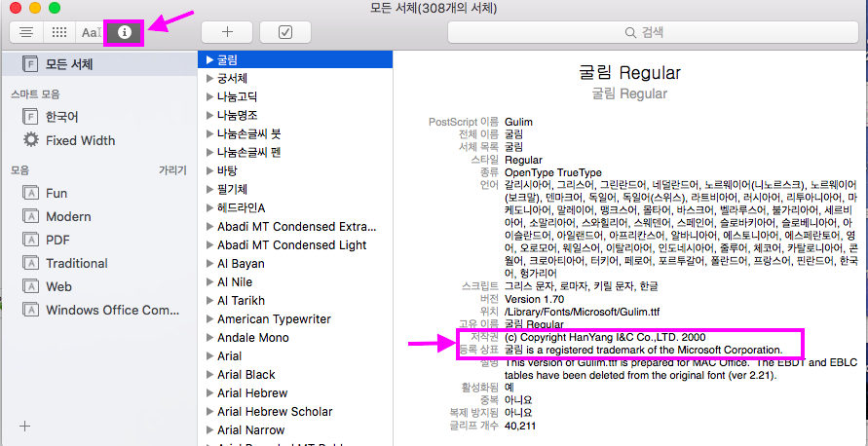Image resolution: width=868 pixels, height=446 pixels.
Task: Expand the 나눔고딕 font family
Action: coord(209,97)
